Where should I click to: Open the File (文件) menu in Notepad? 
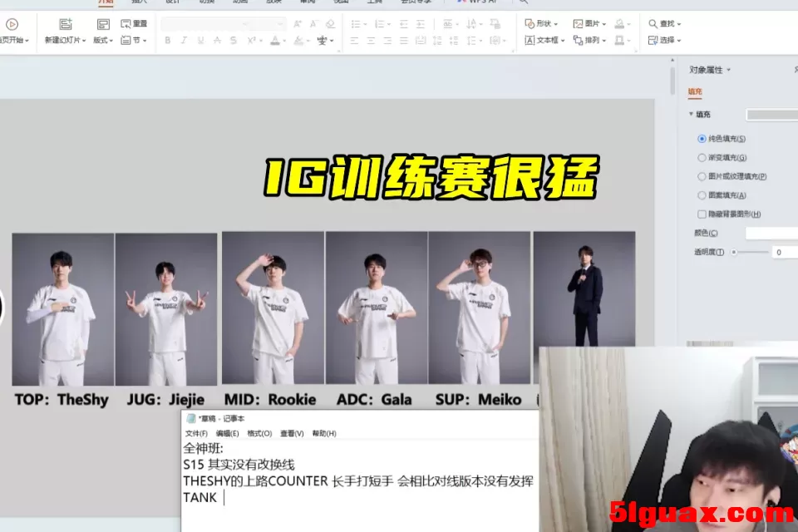(x=196, y=433)
